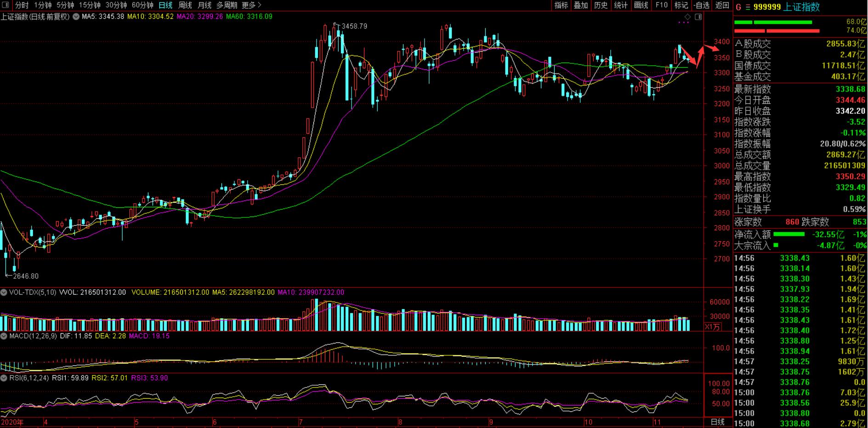Click the X1万 volume unit label
Viewport: 868px width, 428px height.
713,327
